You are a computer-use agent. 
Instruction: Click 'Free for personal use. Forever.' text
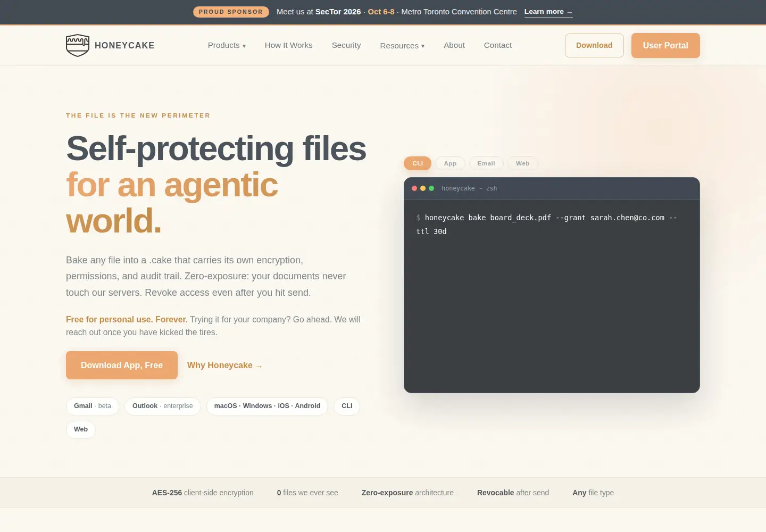pos(127,319)
